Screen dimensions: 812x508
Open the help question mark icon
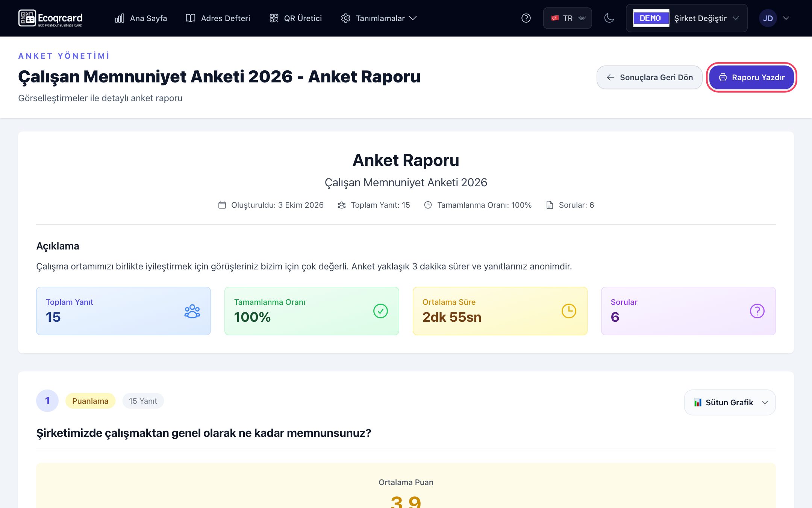526,18
